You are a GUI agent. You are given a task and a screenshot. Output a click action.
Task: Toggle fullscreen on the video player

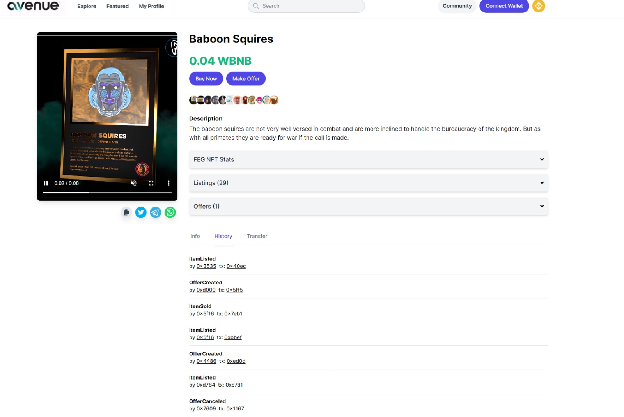(x=151, y=183)
